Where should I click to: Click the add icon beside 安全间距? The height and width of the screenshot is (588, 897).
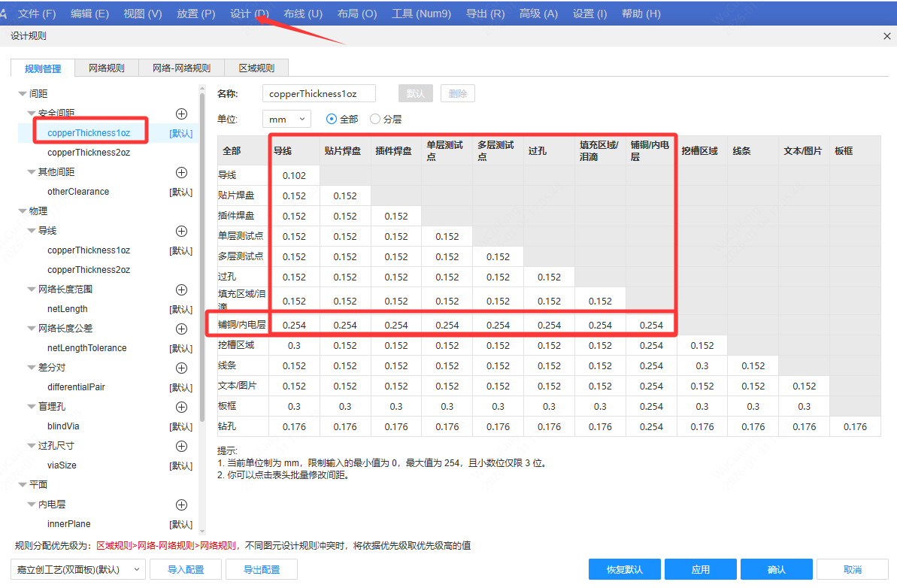pyautogui.click(x=181, y=113)
